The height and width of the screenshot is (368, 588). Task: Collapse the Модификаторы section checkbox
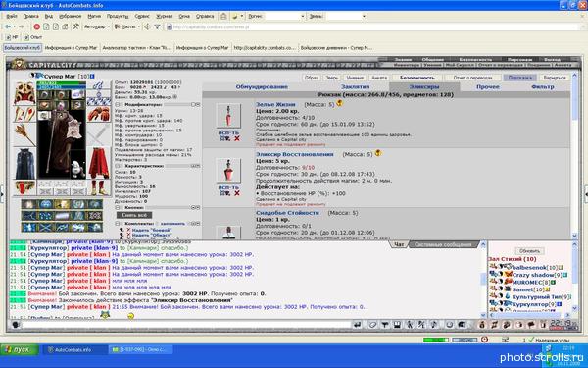pyautogui.click(x=118, y=105)
